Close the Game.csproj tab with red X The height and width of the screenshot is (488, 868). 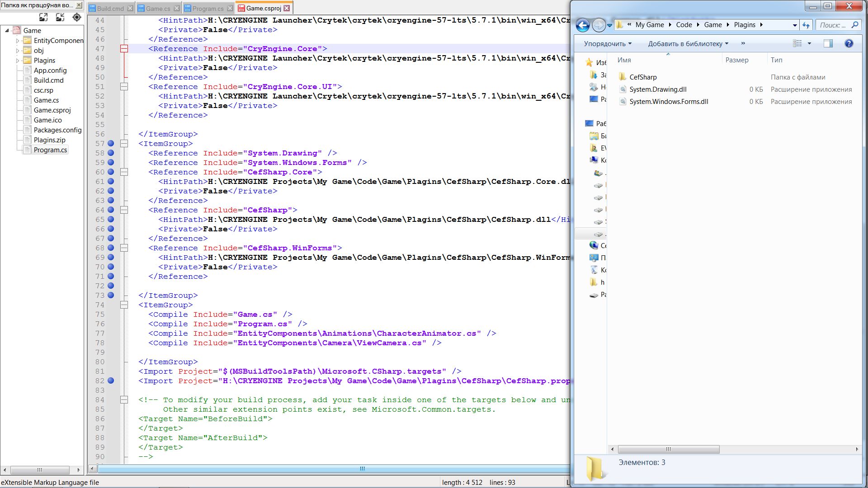287,8
